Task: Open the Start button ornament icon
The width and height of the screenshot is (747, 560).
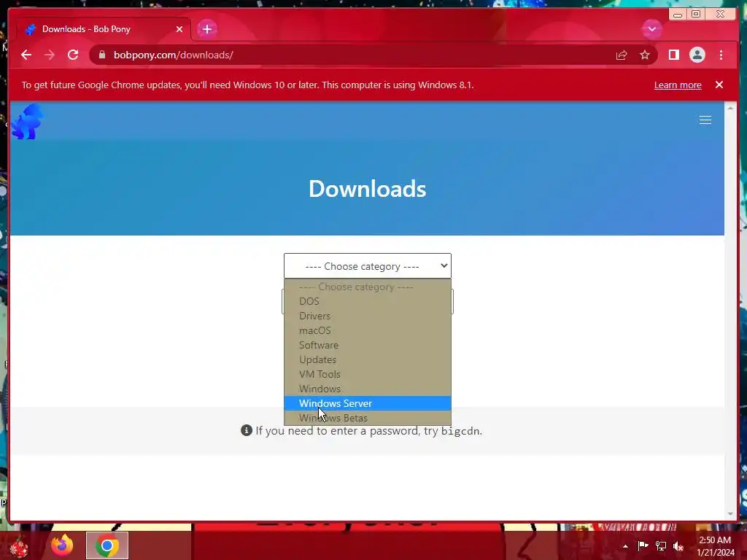Action: coord(18,547)
